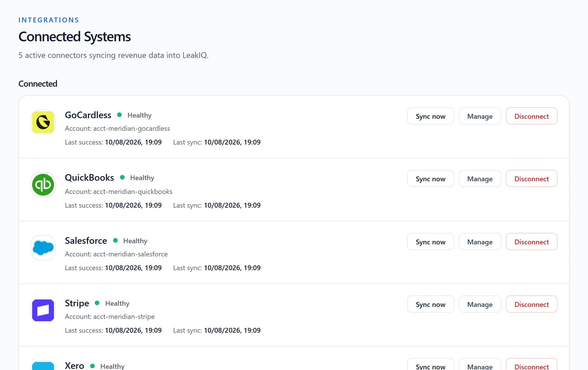Click the Healthy status label for Salesforce
588x370 pixels.
[135, 241]
